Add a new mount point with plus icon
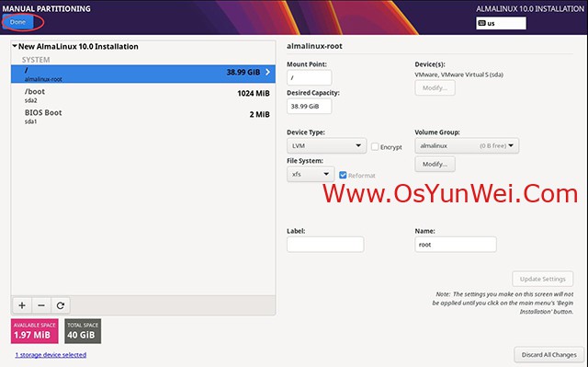 (x=22, y=305)
